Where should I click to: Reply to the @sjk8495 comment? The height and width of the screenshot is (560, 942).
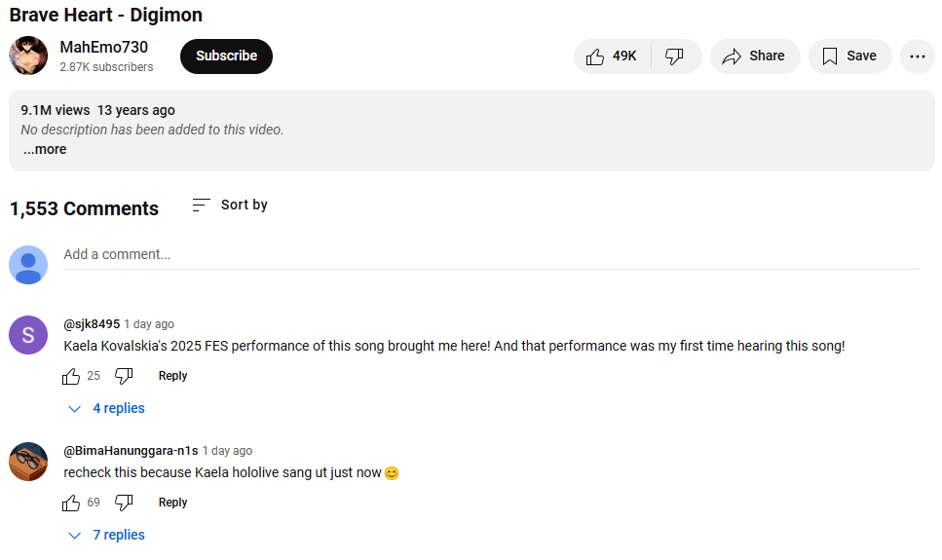172,376
